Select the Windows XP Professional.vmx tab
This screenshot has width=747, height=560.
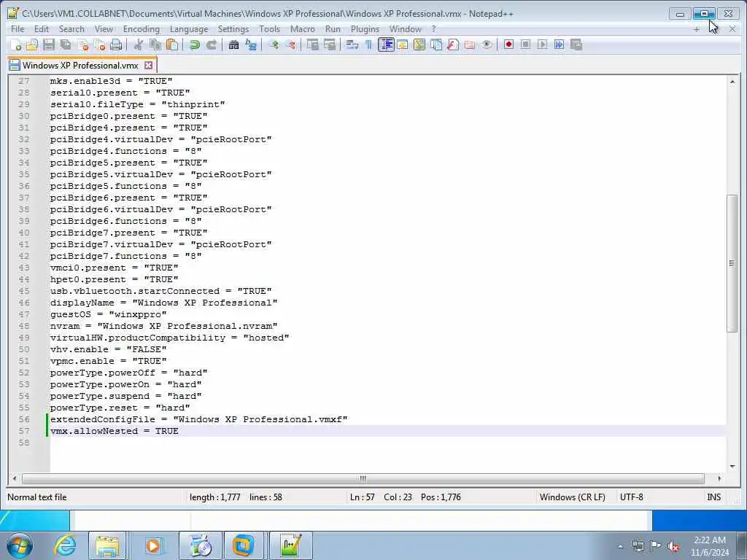80,65
